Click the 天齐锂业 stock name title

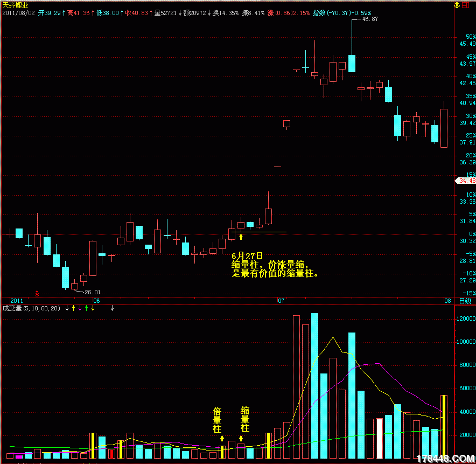[16, 5]
